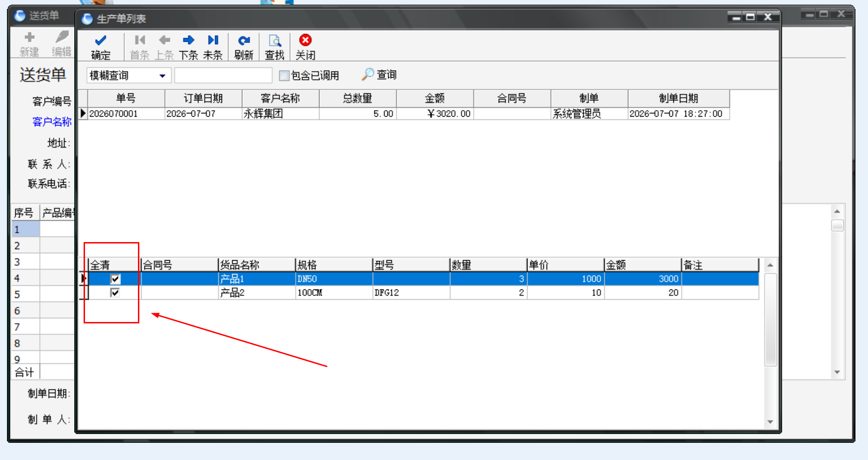The image size is (868, 460).
Task: Click the top grid 金额 column header
Action: [435, 99]
